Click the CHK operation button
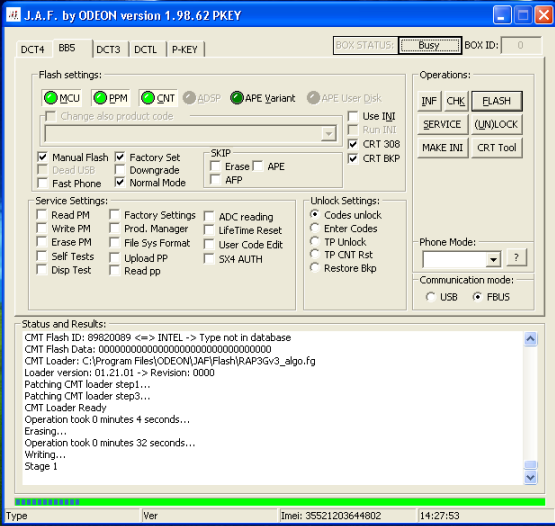The image size is (555, 526). [456, 101]
